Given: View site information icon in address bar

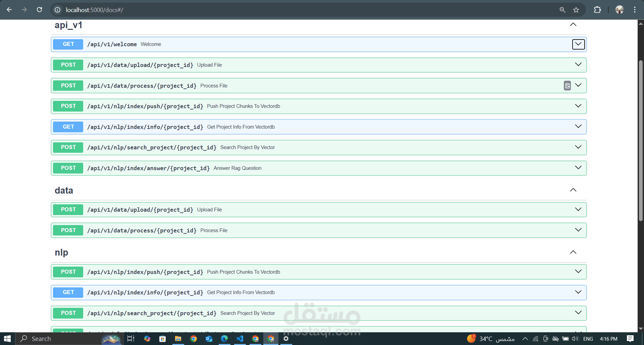Looking at the screenshot, I should (58, 10).
